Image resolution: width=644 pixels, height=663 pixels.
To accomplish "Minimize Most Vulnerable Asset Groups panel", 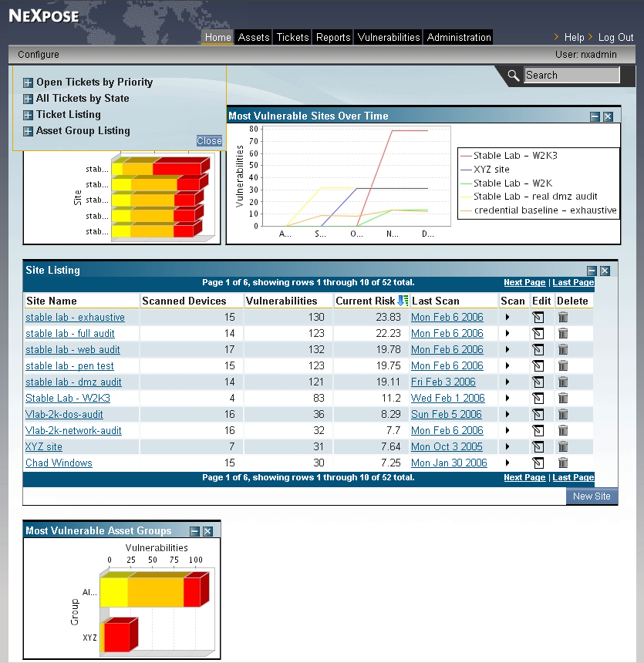I will [194, 531].
